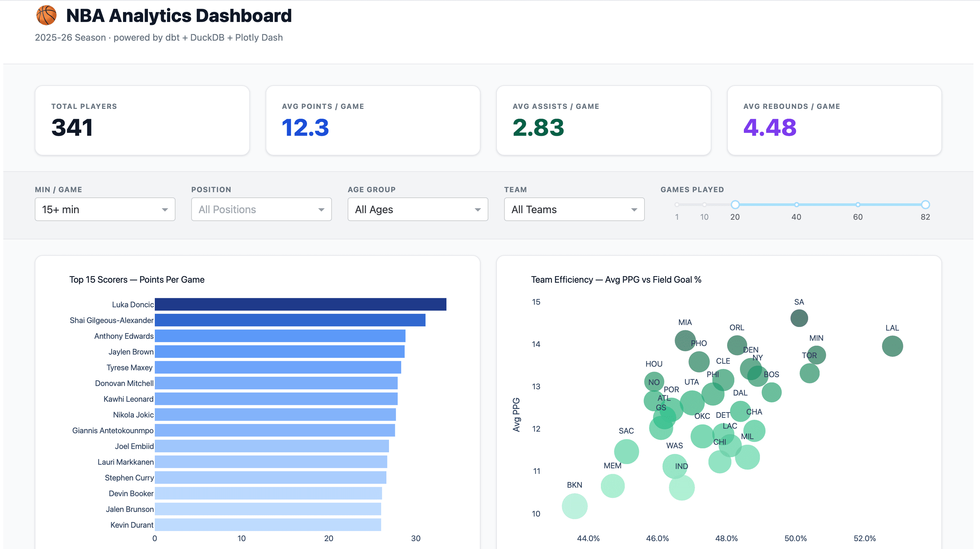This screenshot has width=980, height=549.
Task: Click the SAC bubble in scatter chart
Action: (x=626, y=452)
